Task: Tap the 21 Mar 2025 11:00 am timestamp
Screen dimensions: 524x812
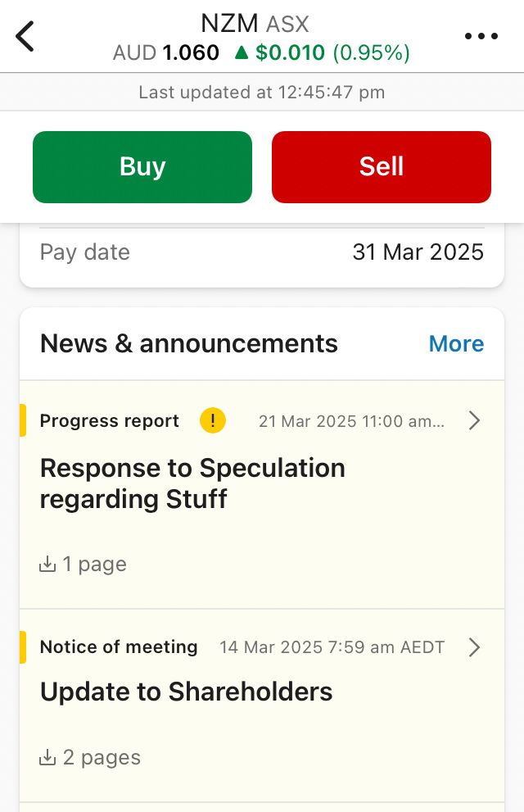Action: (x=351, y=421)
